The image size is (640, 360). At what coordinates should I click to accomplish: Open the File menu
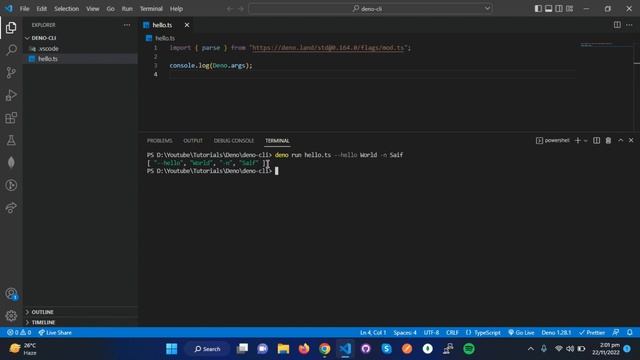[x=24, y=9]
